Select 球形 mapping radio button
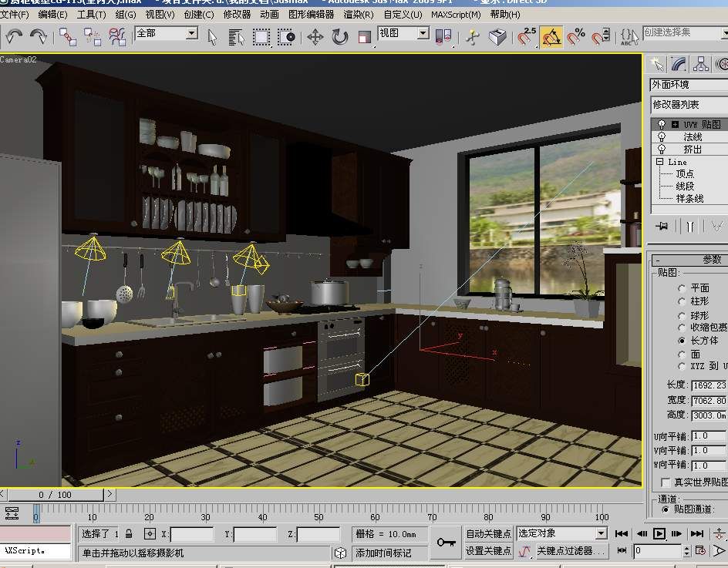Screen dimensions: 728x568 click(x=682, y=315)
